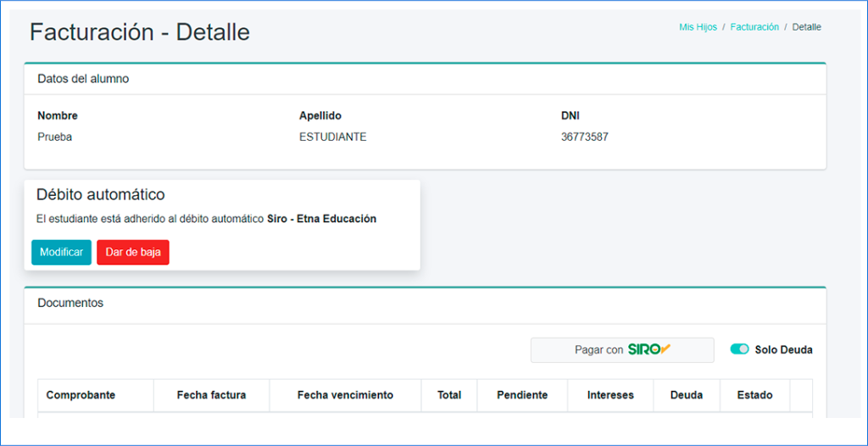Click the red Dar de baja button
The height and width of the screenshot is (446, 868).
pyautogui.click(x=133, y=253)
